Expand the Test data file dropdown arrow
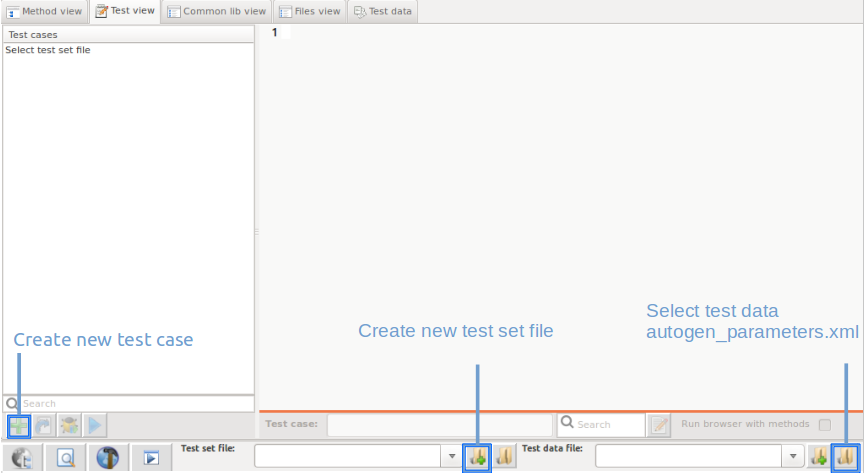This screenshot has width=864, height=473. [793, 456]
